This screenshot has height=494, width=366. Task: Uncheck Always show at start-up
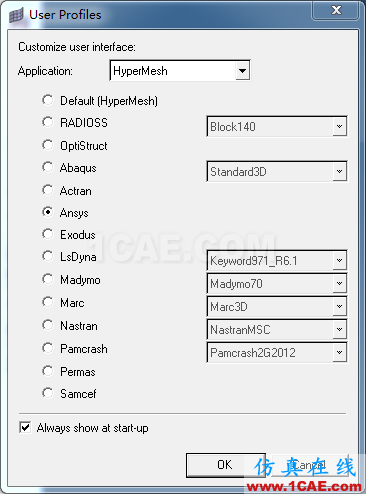[25, 427]
